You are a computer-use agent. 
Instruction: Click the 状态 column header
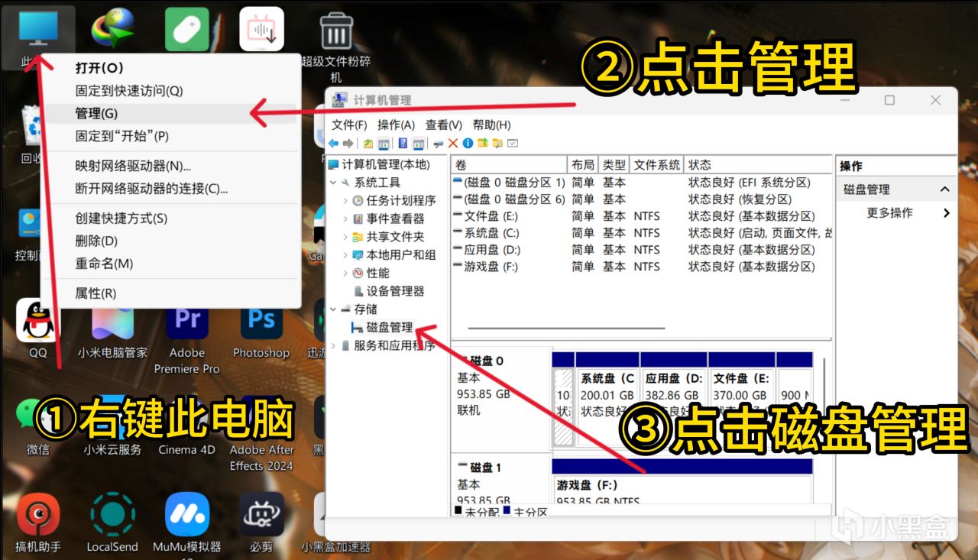click(758, 164)
